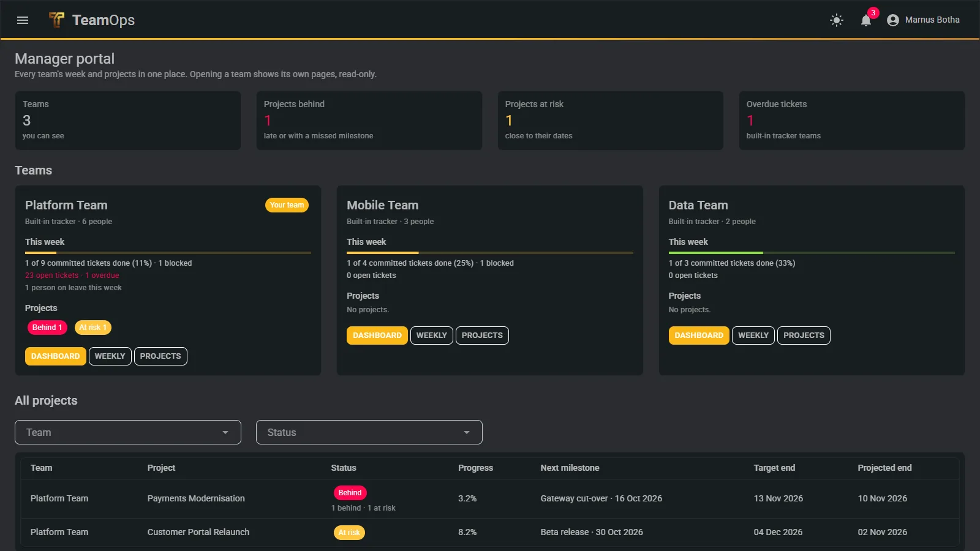Click Payments Modernisation project name
Screen dimensions: 980x551
[196, 498]
